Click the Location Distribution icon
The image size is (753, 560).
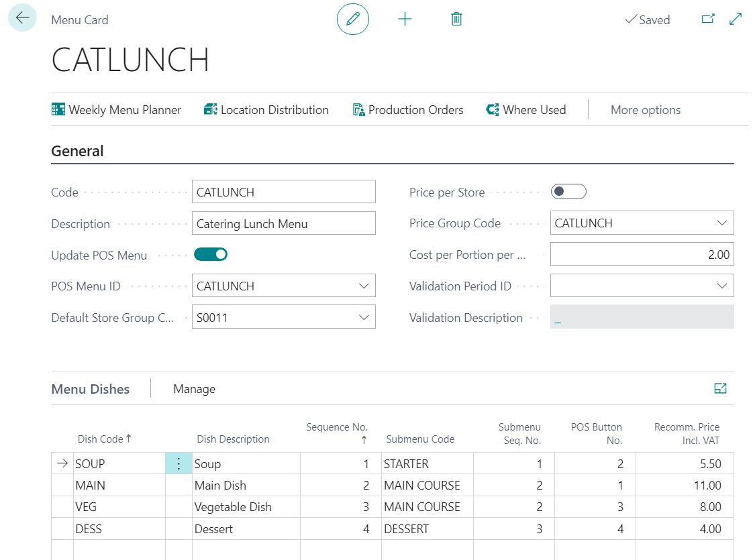pos(210,109)
